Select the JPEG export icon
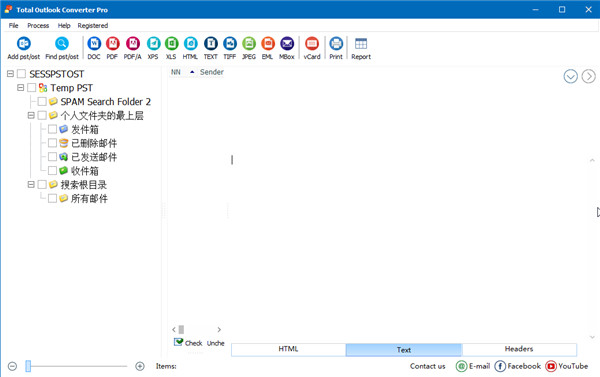The width and height of the screenshot is (600, 377). coord(249,44)
